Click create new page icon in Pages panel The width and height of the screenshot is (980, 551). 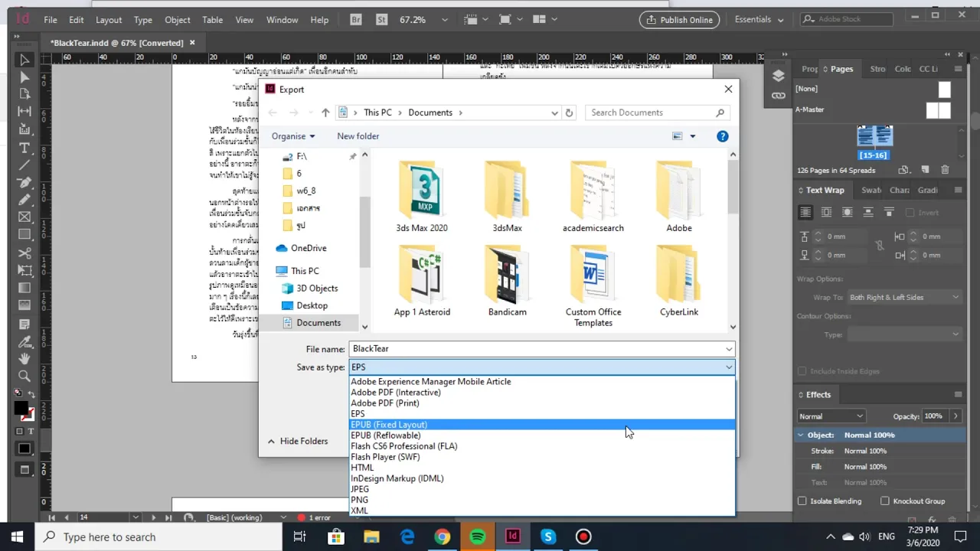[x=924, y=170]
